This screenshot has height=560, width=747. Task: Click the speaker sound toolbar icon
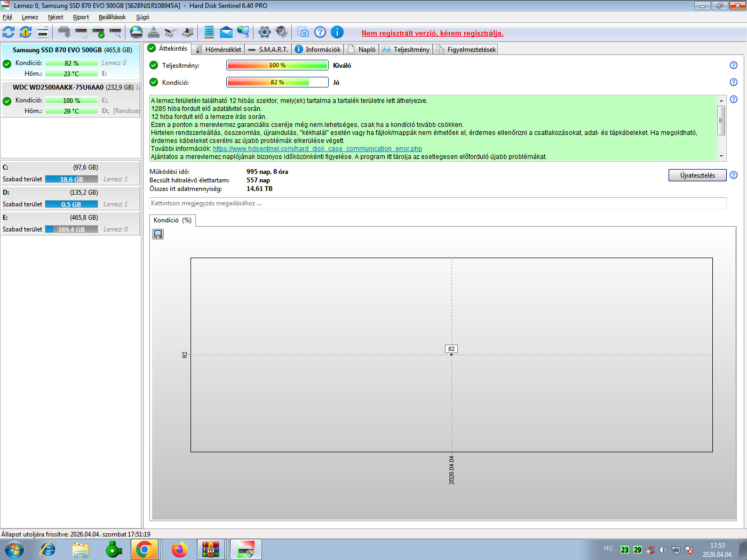[282, 32]
